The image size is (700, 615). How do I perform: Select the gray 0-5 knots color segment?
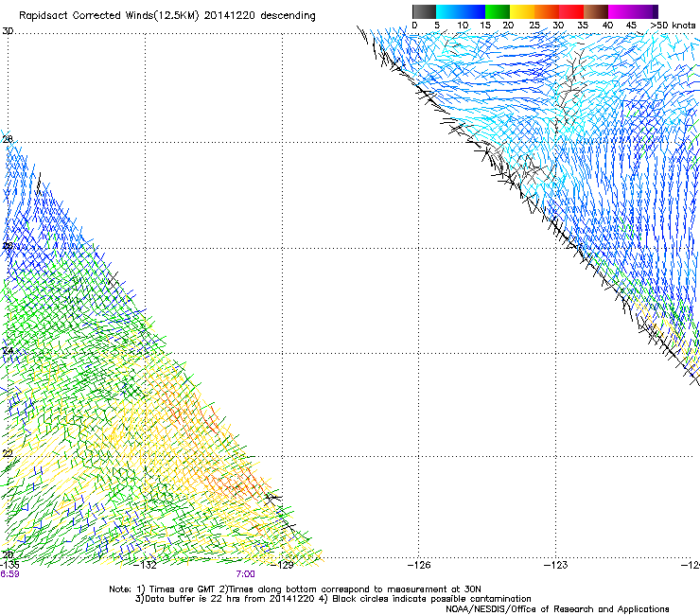pos(424,11)
